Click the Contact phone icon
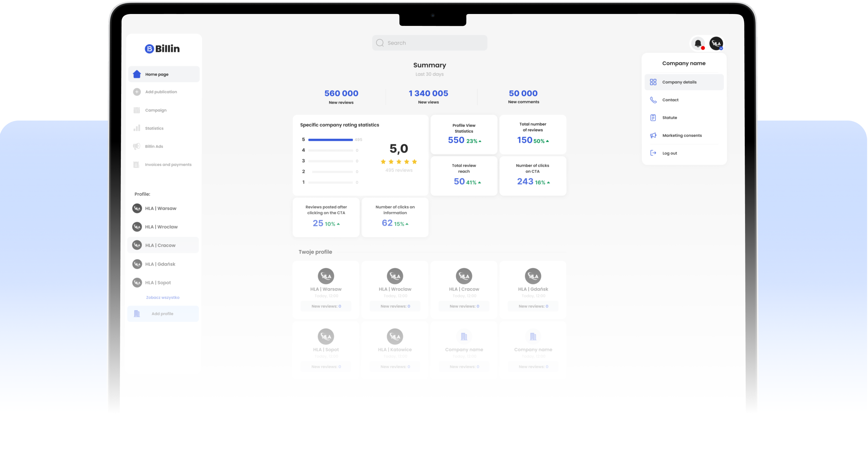 [x=653, y=100]
